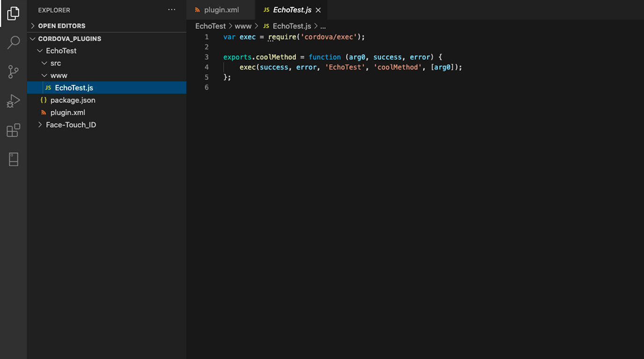Viewport: 644px width, 359px height.
Task: Open plugin.xml from the explorer tree
Action: 107,113
